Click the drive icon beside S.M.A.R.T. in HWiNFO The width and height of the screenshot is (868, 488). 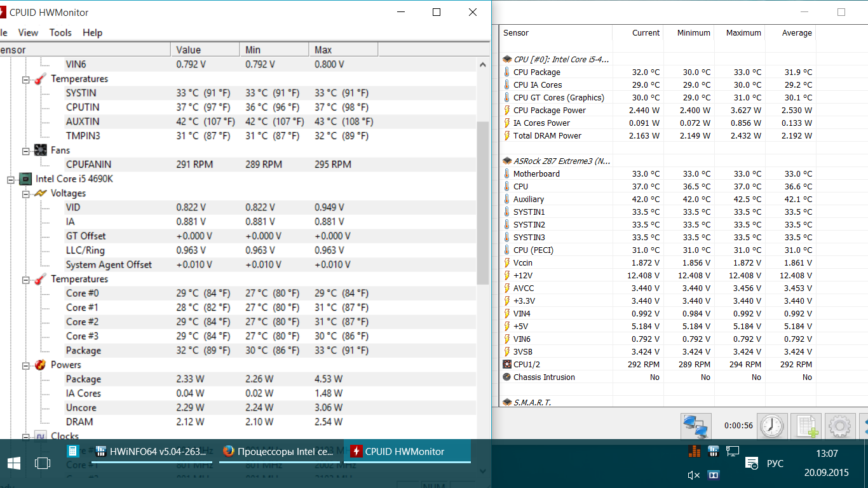[507, 402]
